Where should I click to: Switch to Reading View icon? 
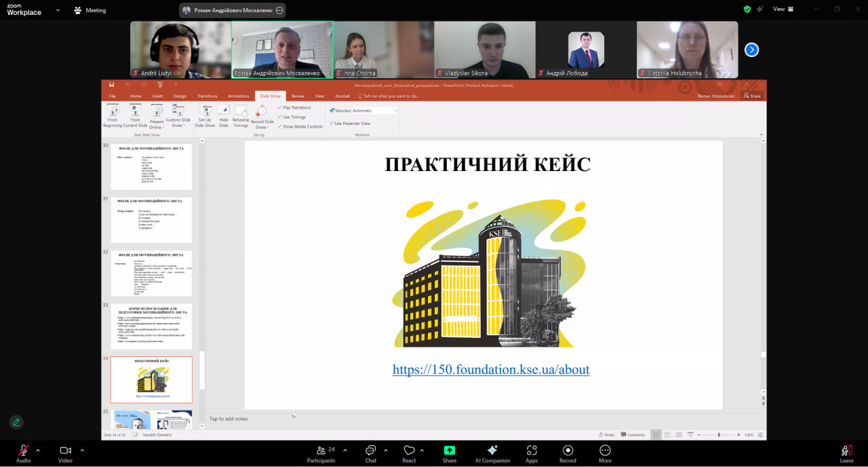(x=679, y=434)
